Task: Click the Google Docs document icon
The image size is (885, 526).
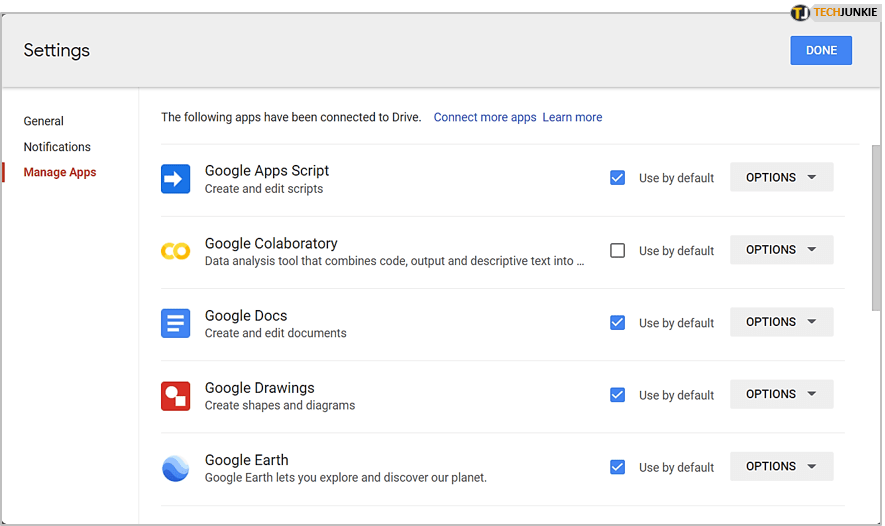Action: tap(175, 323)
